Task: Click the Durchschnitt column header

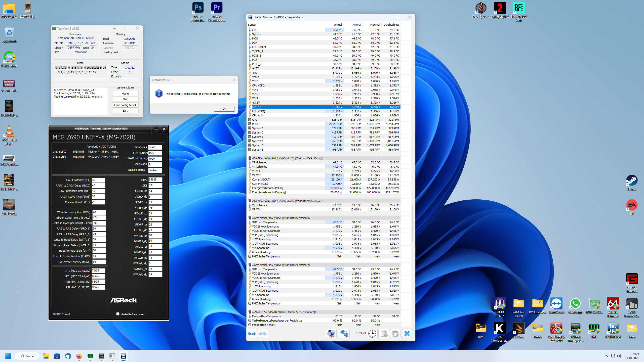Action: pos(391,25)
